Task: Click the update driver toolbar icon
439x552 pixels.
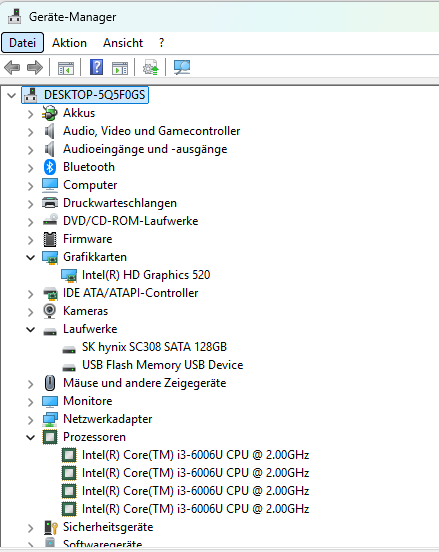Action: point(151,67)
